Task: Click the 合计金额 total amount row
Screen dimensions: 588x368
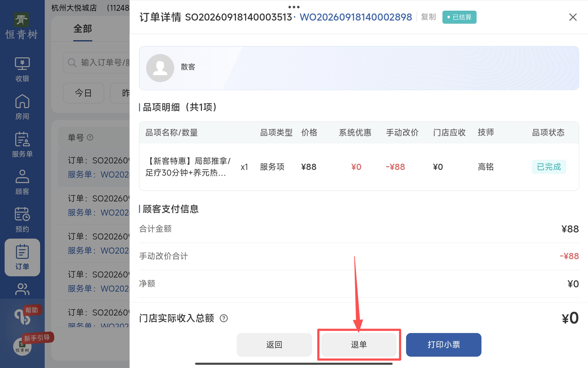Action: pyautogui.click(x=359, y=229)
